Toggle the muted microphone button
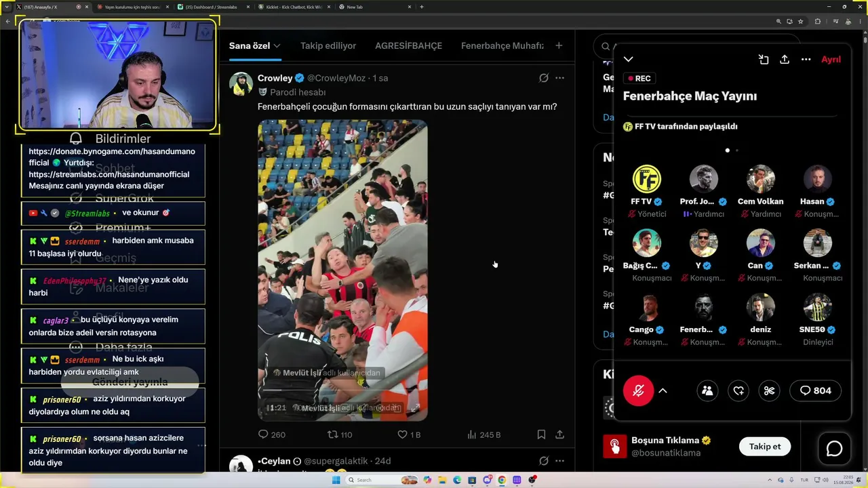This screenshot has width=868, height=488. tap(638, 390)
